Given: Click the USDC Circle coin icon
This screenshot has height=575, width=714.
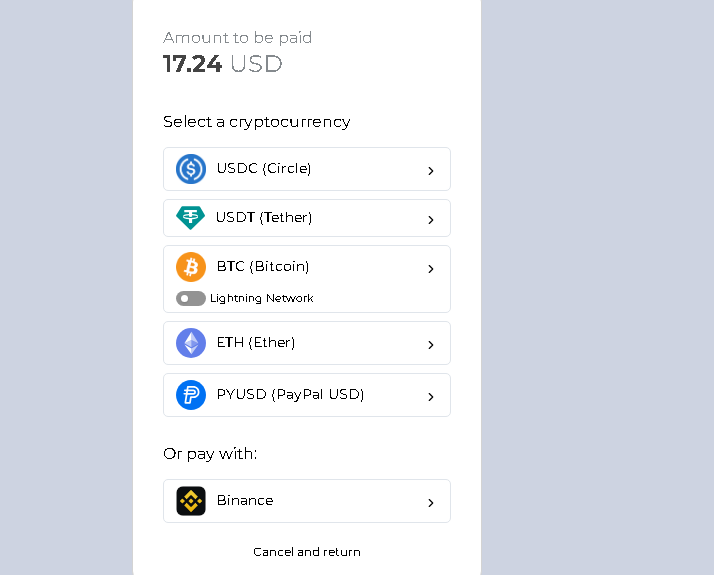Looking at the screenshot, I should pyautogui.click(x=191, y=169).
